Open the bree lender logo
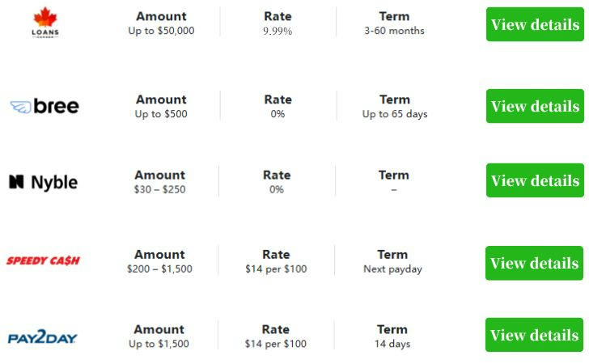The height and width of the screenshot is (364, 589). coord(44,106)
